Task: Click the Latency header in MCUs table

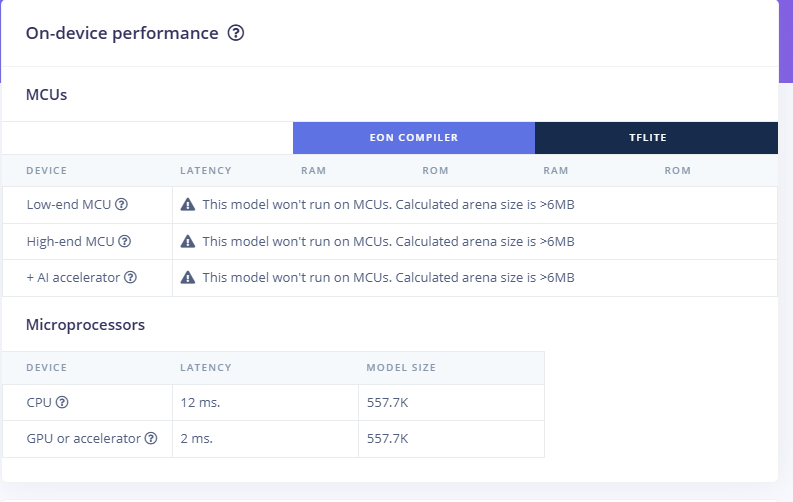Action: (205, 170)
